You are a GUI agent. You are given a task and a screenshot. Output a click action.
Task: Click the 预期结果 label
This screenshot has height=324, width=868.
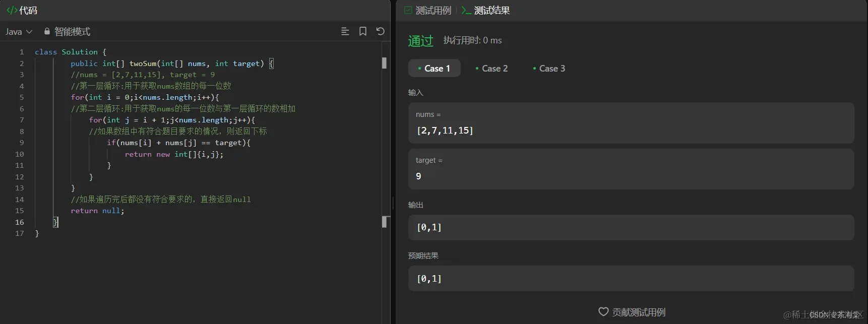tap(423, 256)
